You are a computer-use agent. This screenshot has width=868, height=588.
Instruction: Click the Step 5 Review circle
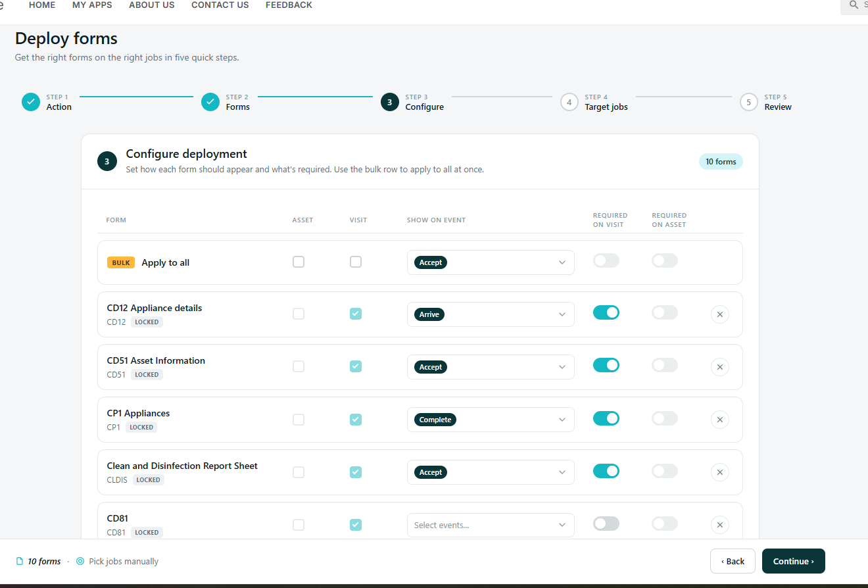(749, 102)
